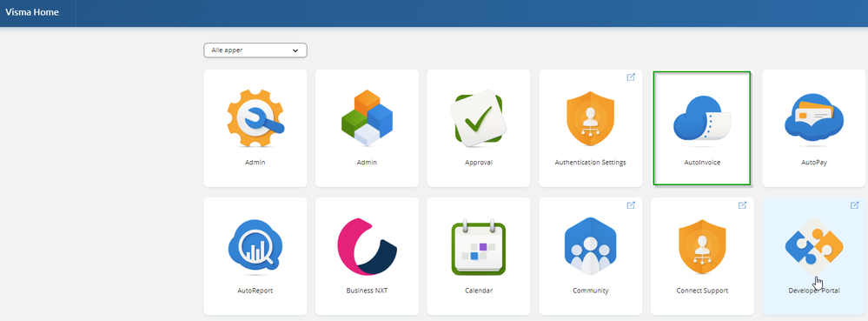
Task: Open the AutoReport chart magnifier icon
Action: [x=255, y=247]
